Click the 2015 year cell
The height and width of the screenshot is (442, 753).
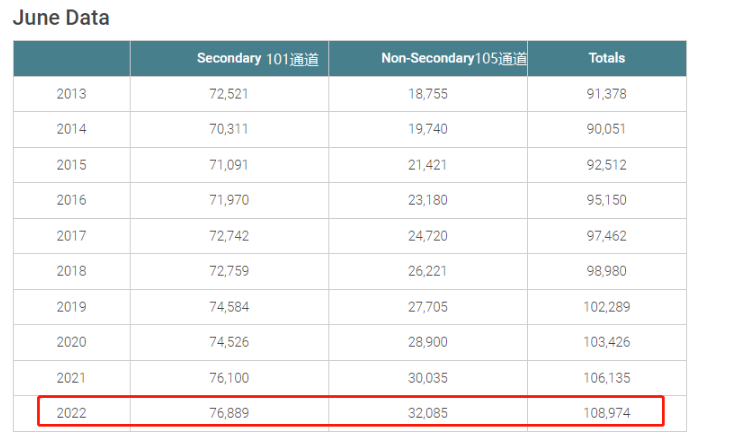[71, 165]
